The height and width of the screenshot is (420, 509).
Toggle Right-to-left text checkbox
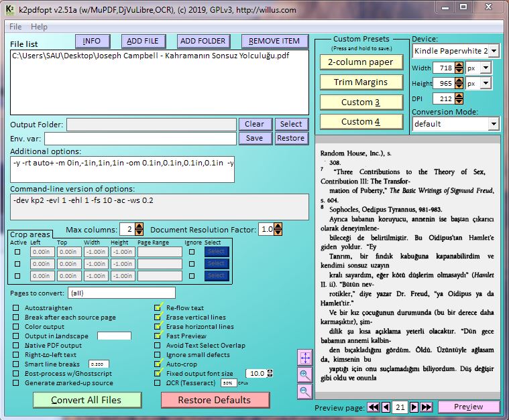pyautogui.click(x=15, y=355)
